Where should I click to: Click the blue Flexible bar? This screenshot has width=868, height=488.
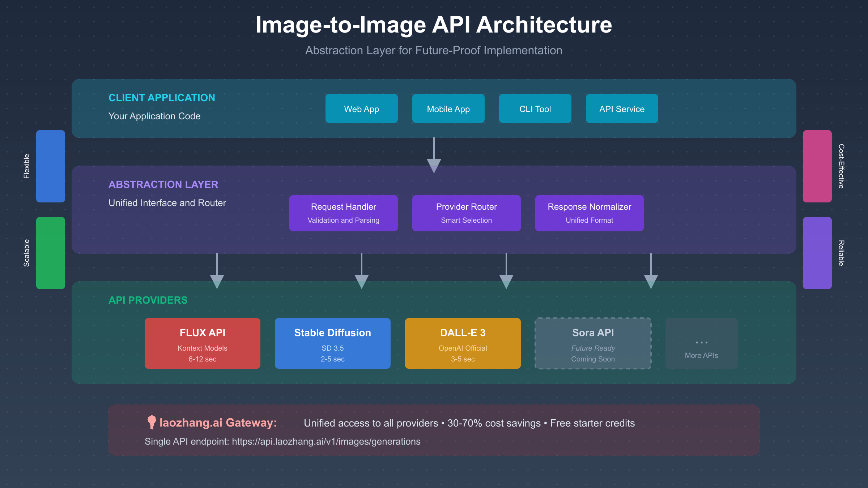(x=51, y=166)
